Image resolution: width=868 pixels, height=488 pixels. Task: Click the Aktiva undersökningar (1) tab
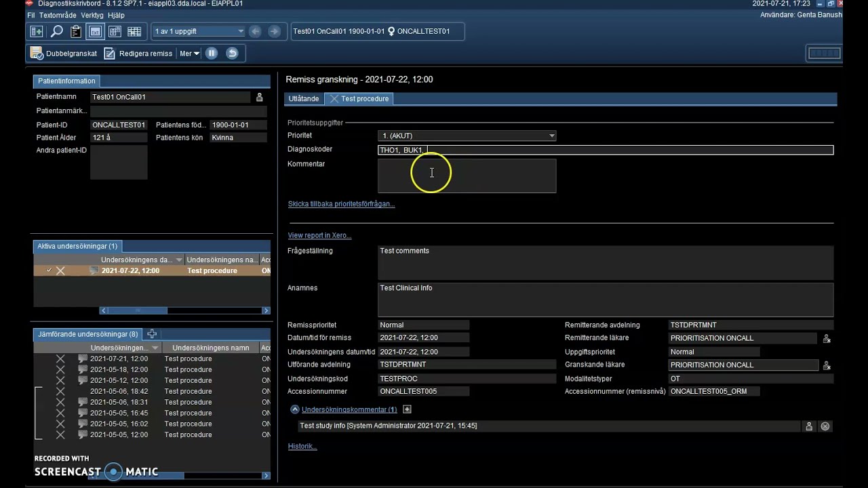pyautogui.click(x=77, y=247)
